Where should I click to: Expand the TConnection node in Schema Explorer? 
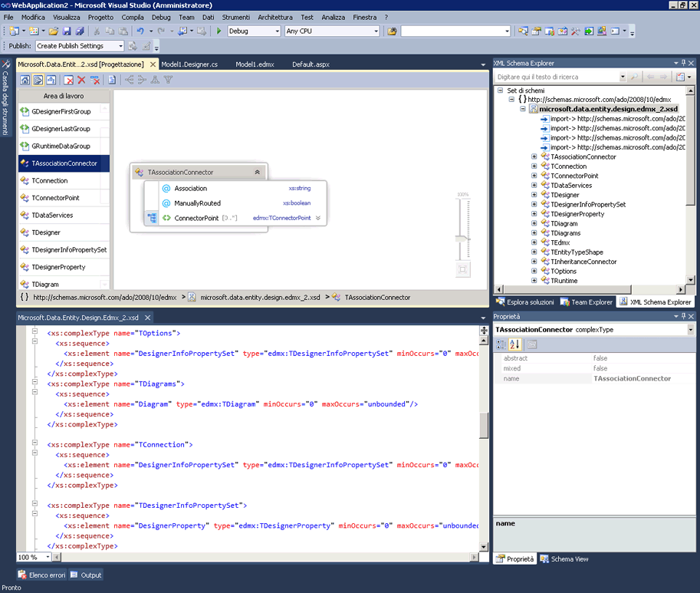(534, 166)
